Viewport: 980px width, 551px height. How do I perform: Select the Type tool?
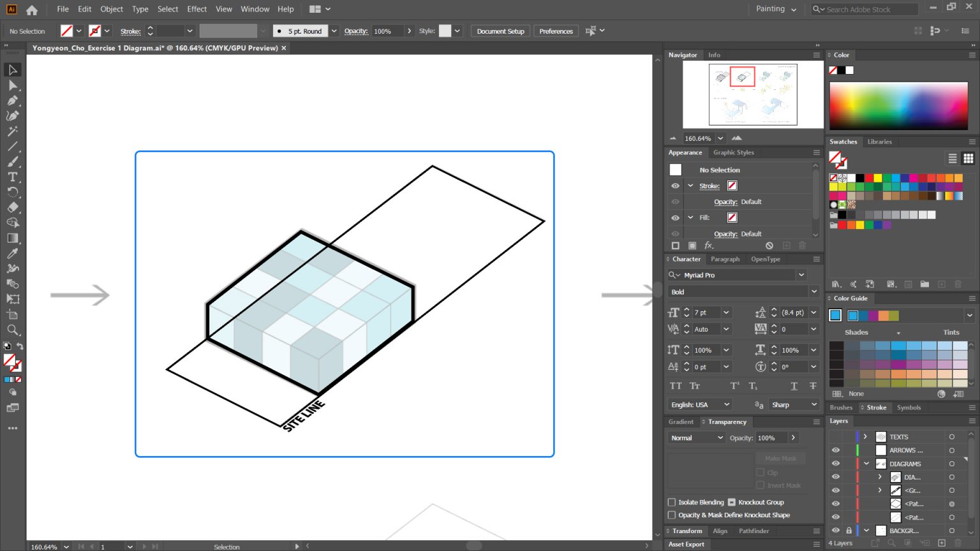click(12, 177)
